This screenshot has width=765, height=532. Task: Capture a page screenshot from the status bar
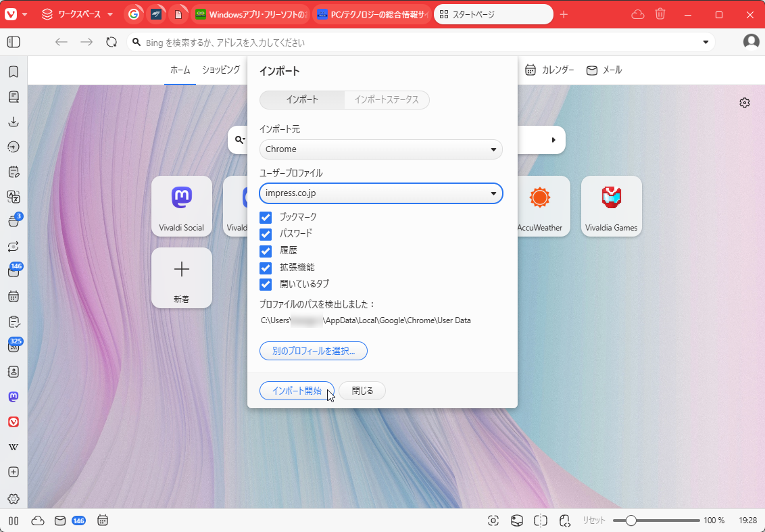click(x=493, y=520)
